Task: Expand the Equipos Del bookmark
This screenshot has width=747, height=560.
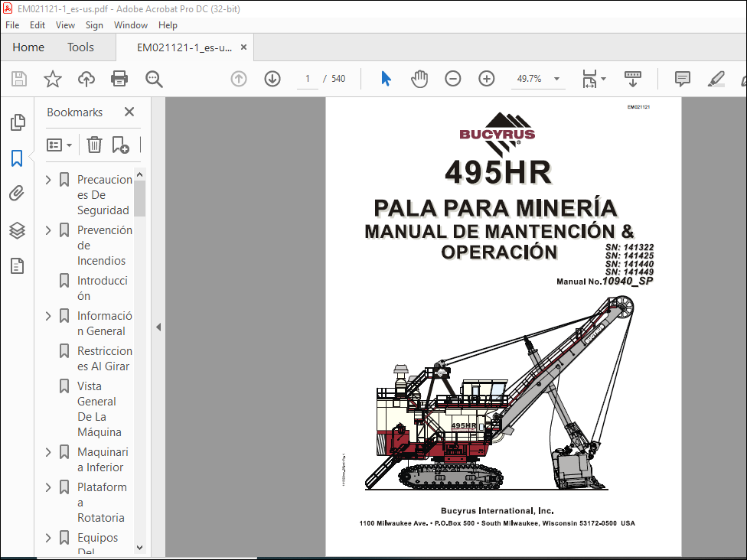Action: pos(48,538)
